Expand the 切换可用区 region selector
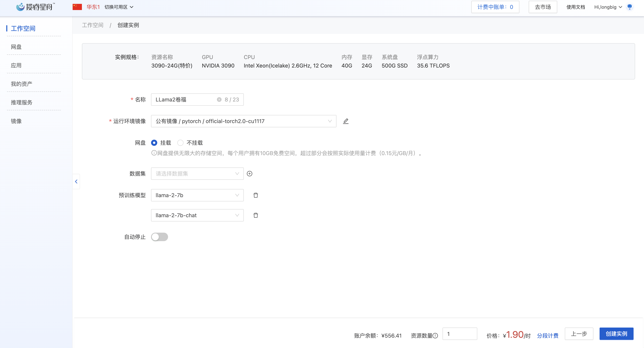 (119, 7)
